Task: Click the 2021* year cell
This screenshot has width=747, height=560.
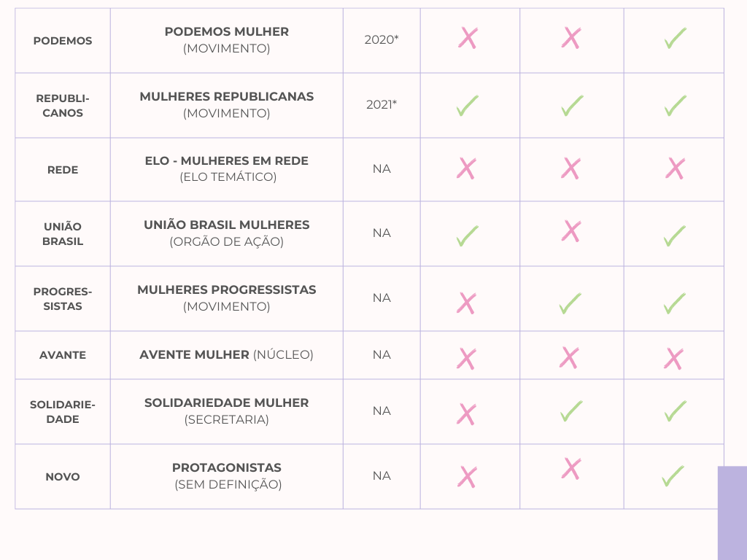Action: (x=382, y=105)
